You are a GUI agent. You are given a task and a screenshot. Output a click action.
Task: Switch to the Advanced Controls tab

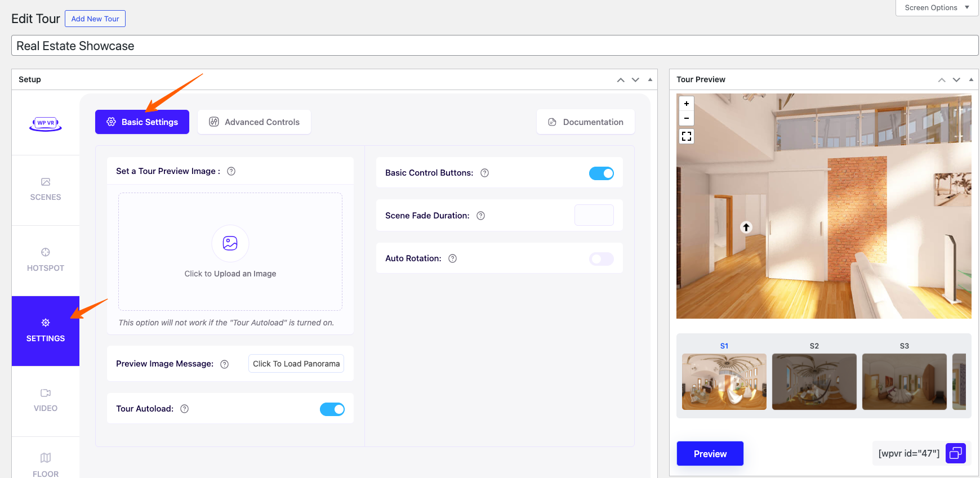pos(254,122)
